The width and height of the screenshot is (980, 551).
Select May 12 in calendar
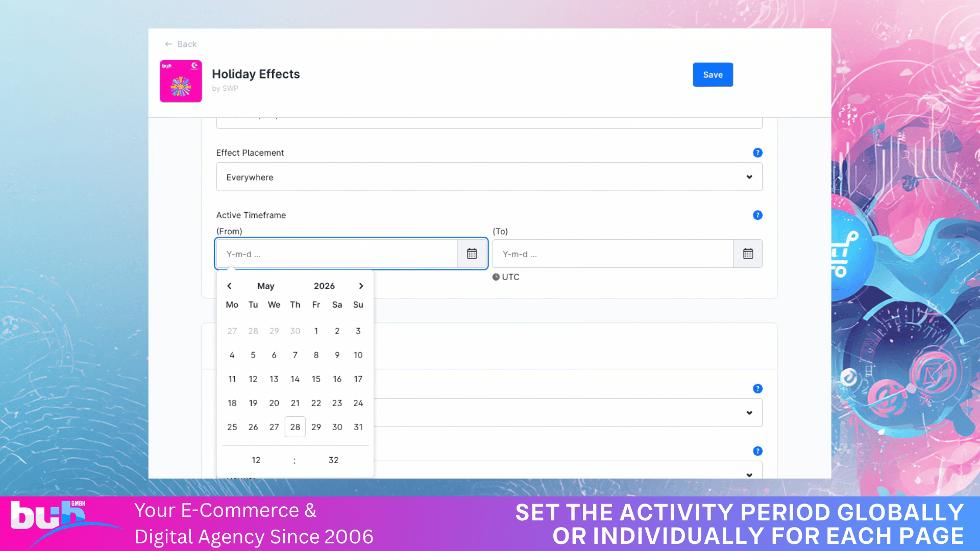click(x=253, y=379)
